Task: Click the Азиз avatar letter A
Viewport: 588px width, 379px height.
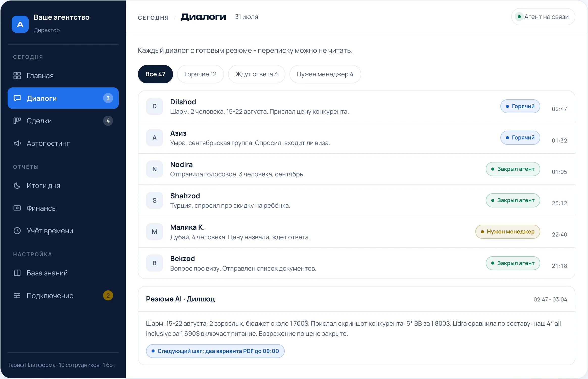Action: click(x=155, y=138)
